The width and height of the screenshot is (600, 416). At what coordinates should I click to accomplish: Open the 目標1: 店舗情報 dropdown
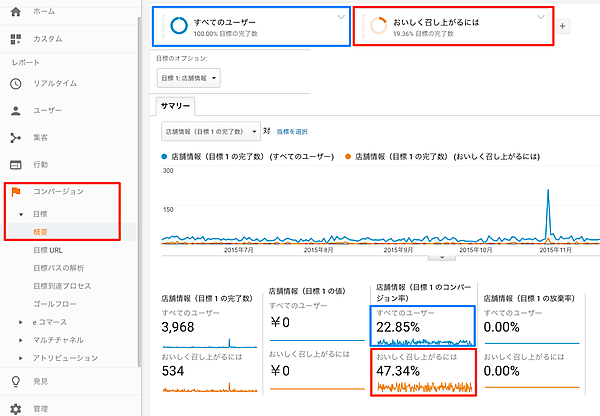click(x=189, y=77)
